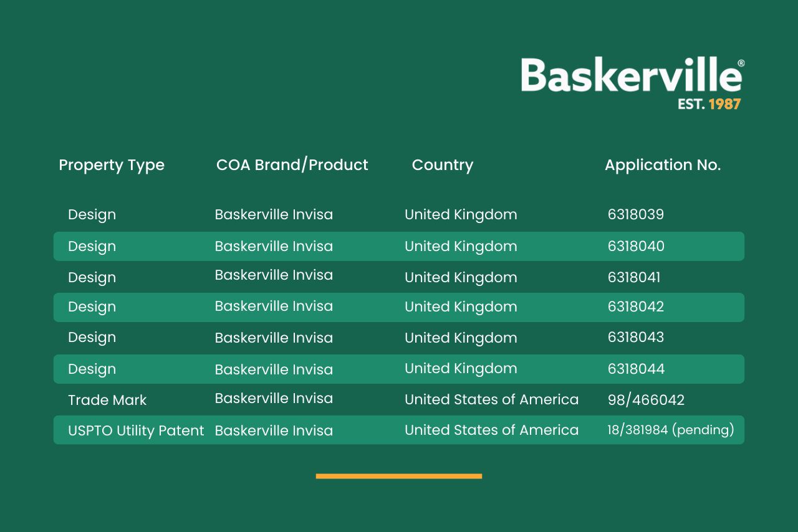
Task: Click the USPTO Utility Patent cell
Action: (x=136, y=431)
